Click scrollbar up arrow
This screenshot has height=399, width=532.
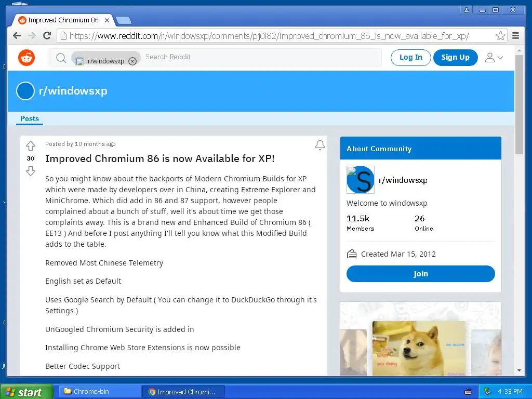click(519, 50)
